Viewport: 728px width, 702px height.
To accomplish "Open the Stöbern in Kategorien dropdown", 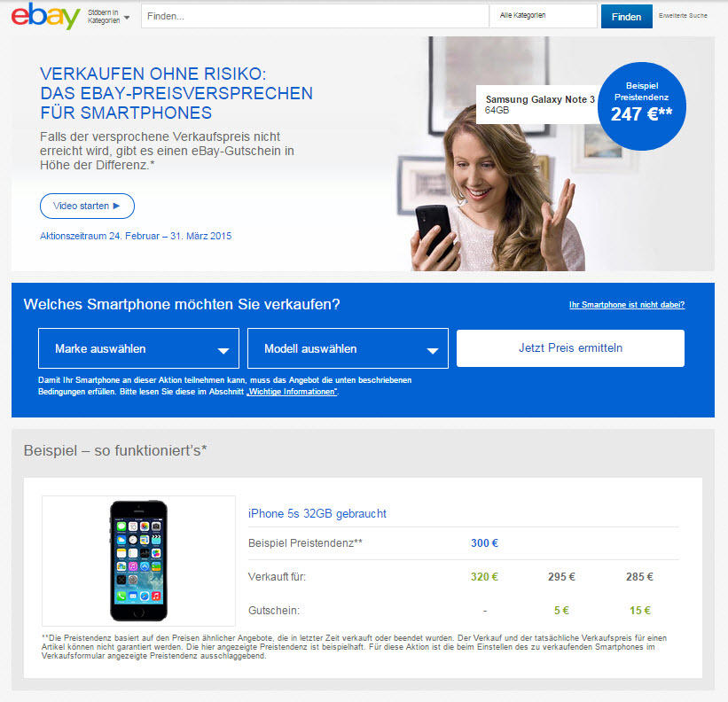I will pos(108,17).
